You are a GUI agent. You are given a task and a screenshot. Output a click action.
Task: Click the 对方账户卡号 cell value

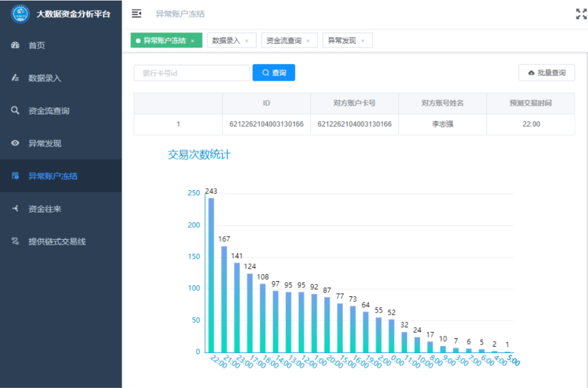pos(354,124)
